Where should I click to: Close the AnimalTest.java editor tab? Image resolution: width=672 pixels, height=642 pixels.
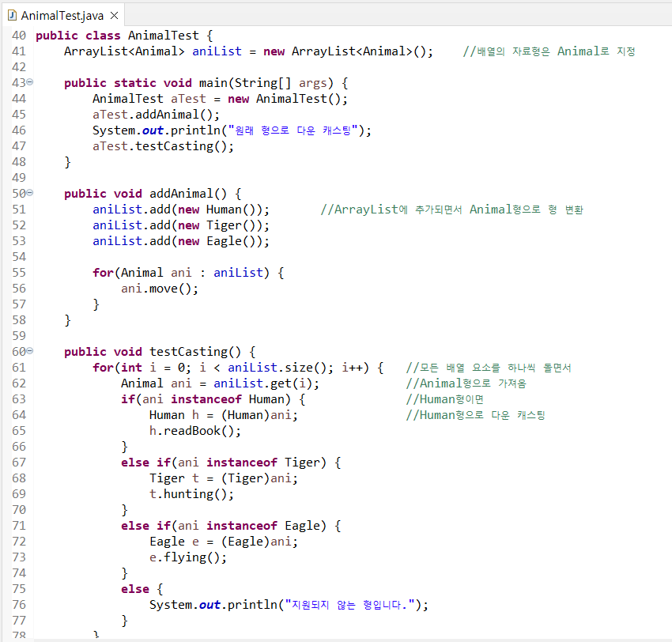point(114,16)
